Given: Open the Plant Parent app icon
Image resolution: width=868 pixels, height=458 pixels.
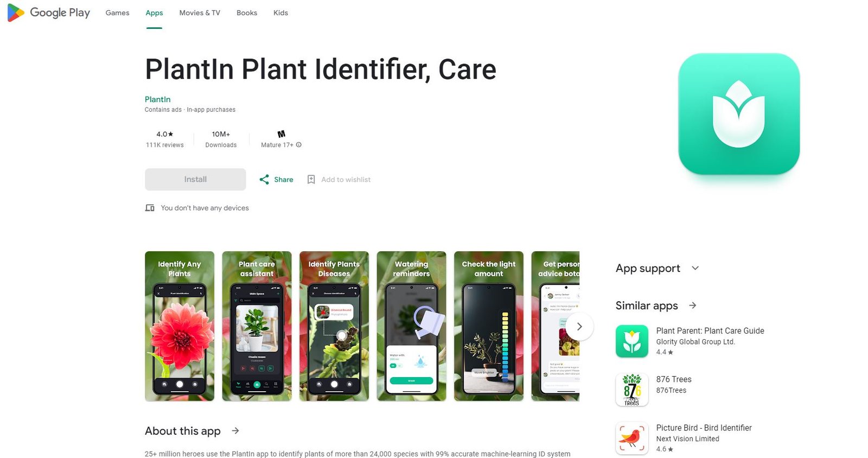Looking at the screenshot, I should click(x=632, y=341).
